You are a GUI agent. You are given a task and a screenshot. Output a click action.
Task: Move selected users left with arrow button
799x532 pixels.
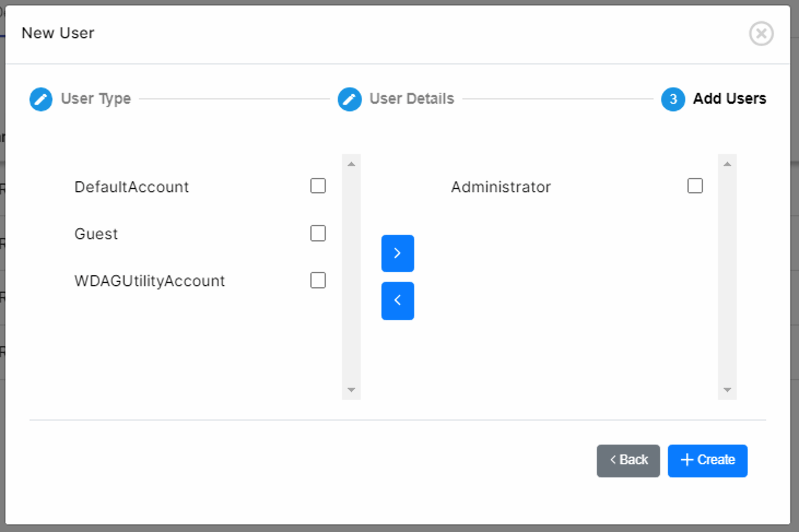(397, 300)
